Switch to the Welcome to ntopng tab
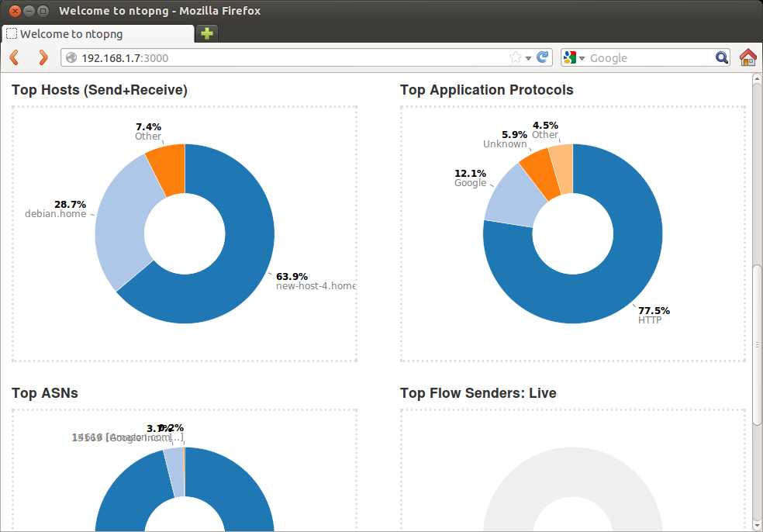This screenshot has width=763, height=532. pyautogui.click(x=97, y=34)
